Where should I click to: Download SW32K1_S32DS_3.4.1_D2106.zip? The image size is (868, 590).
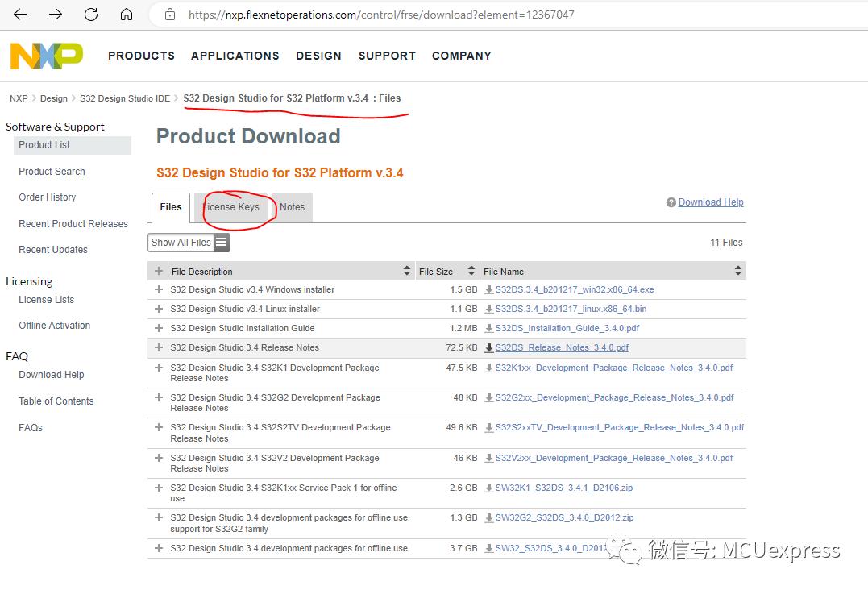(x=564, y=488)
